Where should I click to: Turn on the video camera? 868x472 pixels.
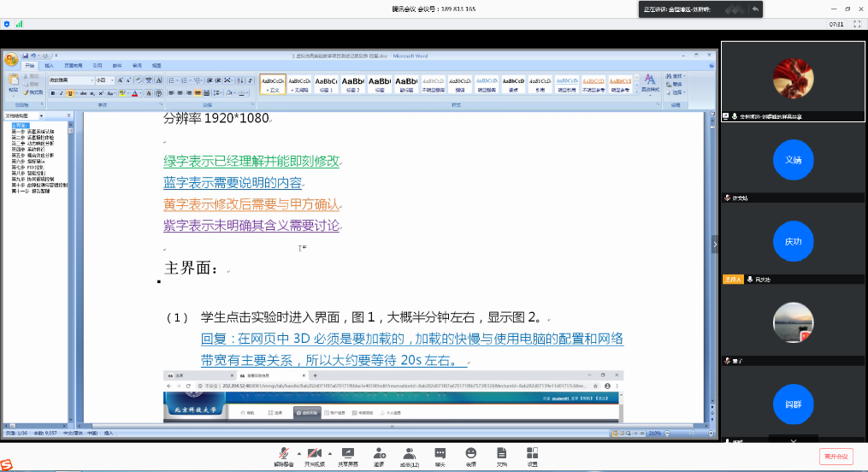pos(314,455)
